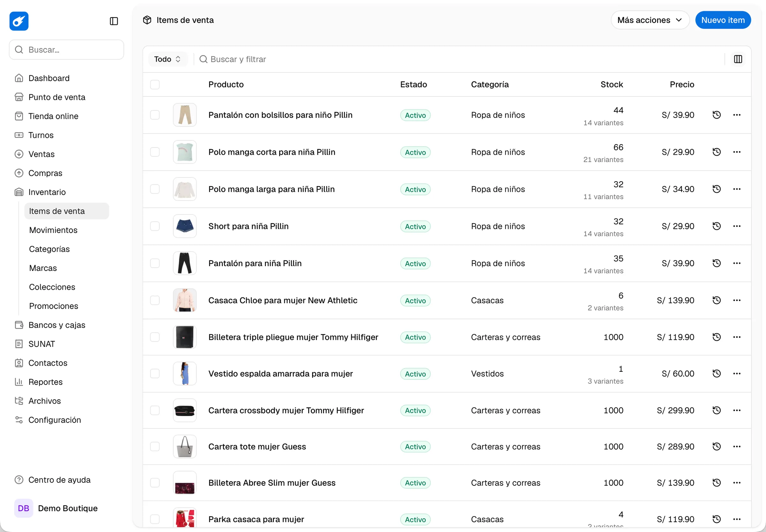Click Items de venta header cube icon
Screen dimensions: 766x532
pyautogui.click(x=147, y=20)
